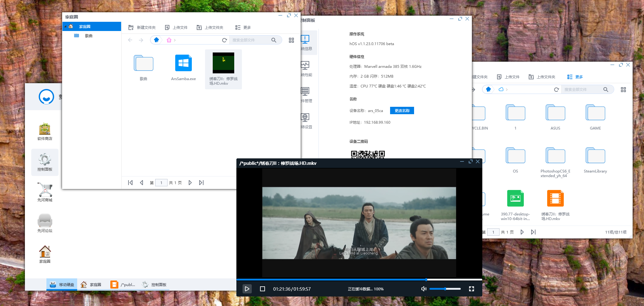Click cloud icon in 移动硬盘 path
This screenshot has height=306, width=644.
(x=501, y=89)
